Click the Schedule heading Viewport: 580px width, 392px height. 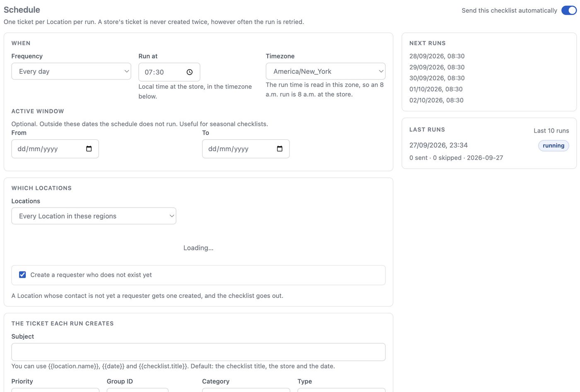pos(22,10)
